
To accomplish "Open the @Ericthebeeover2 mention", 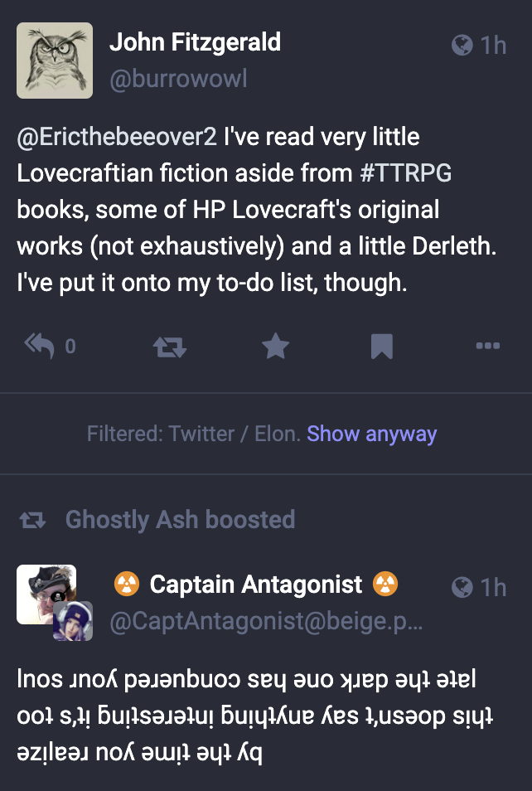I will (x=117, y=137).
